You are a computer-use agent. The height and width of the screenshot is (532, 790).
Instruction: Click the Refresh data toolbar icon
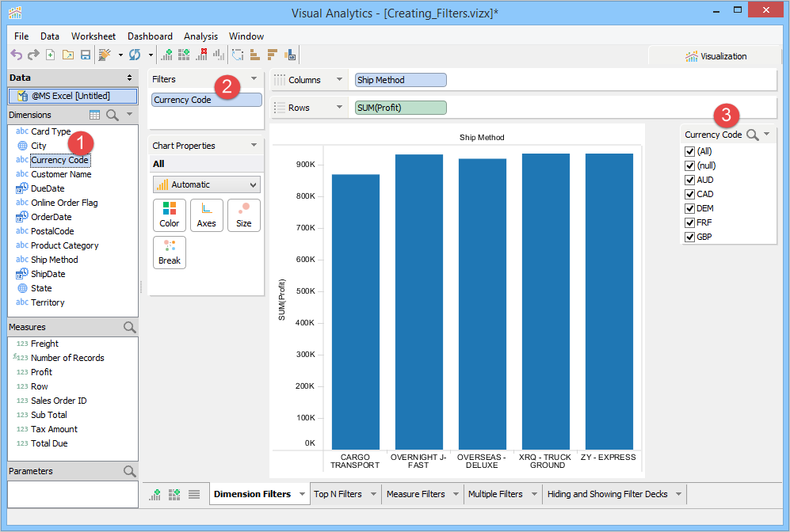[135, 55]
